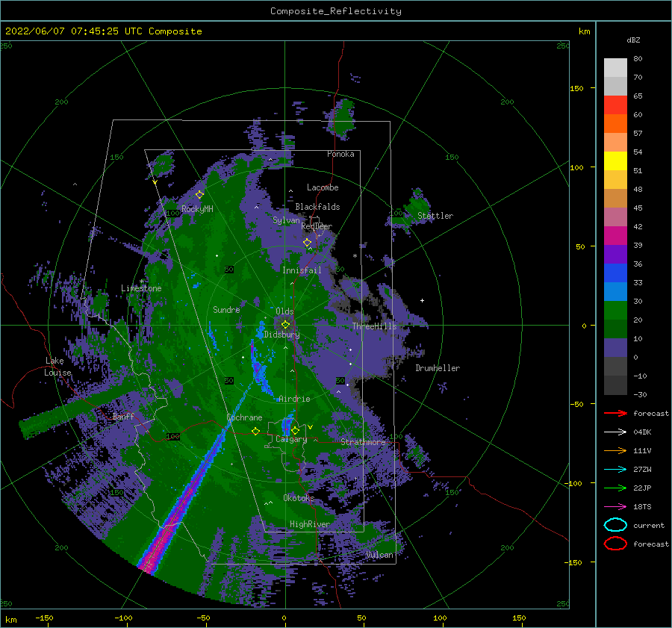Click the red forecast arrow in legend
Screen dimensions: 672x628
tap(615, 413)
